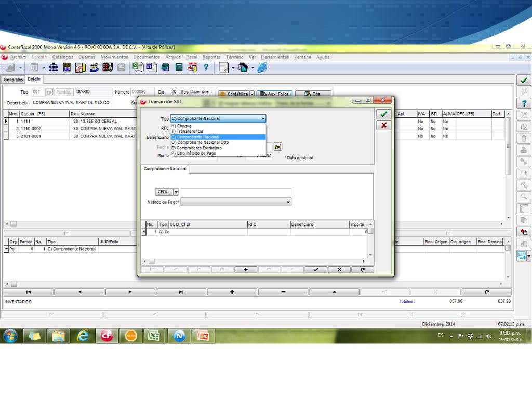This screenshot has width=532, height=399.
Task: Click the Salir exit door icon
Action: pos(192,68)
